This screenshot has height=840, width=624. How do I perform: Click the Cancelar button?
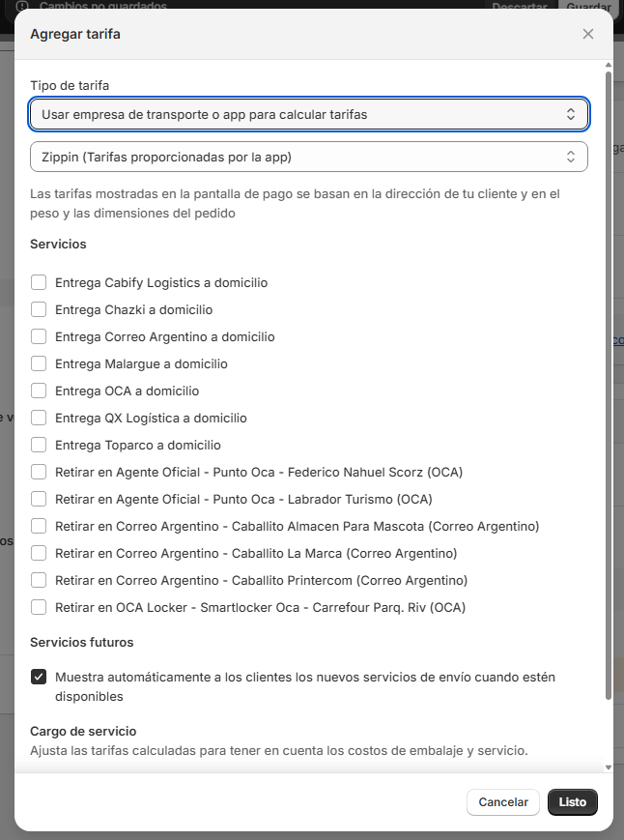pos(503,802)
